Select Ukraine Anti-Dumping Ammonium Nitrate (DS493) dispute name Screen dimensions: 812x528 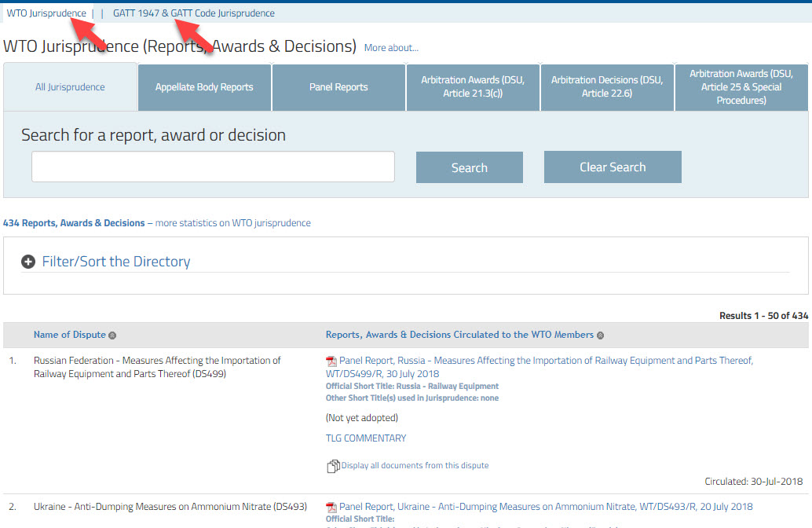tap(170, 507)
